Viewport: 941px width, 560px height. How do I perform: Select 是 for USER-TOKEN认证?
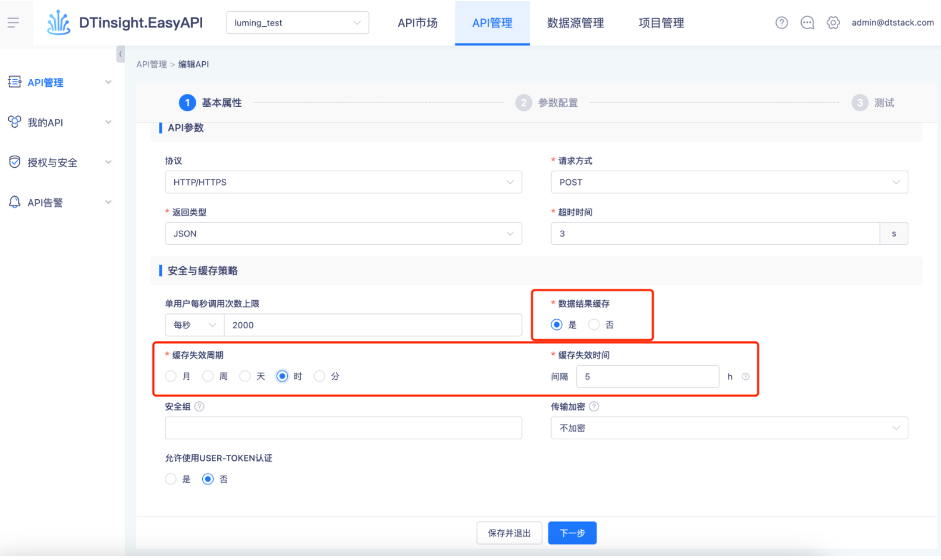click(171, 479)
